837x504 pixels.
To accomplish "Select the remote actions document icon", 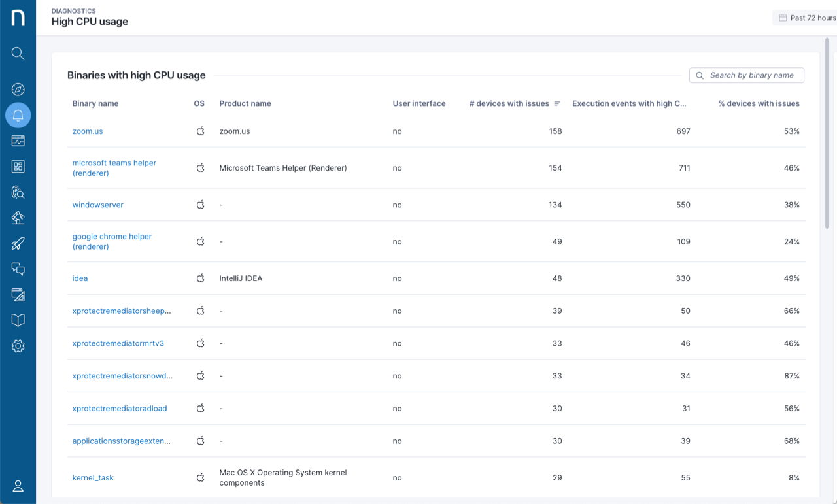I will pyautogui.click(x=18, y=294).
